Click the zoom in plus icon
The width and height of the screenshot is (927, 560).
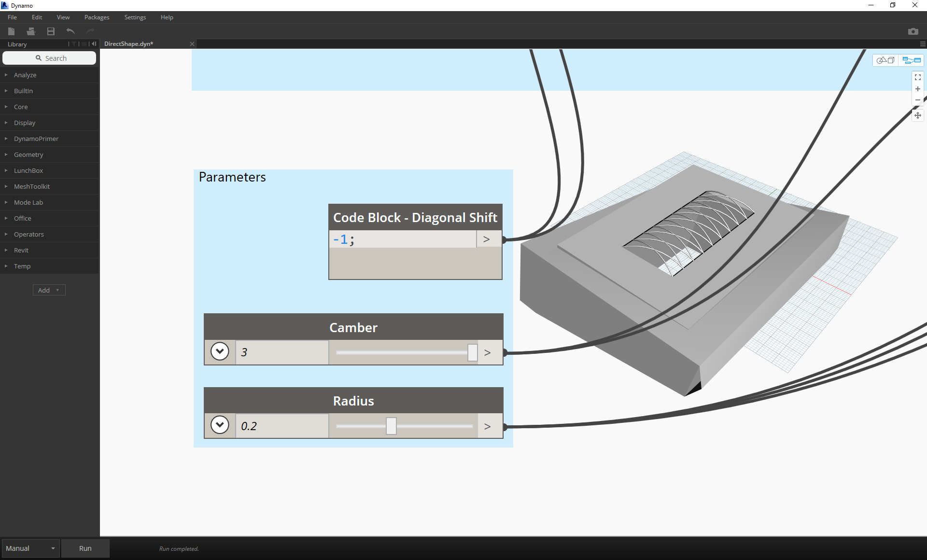point(917,89)
